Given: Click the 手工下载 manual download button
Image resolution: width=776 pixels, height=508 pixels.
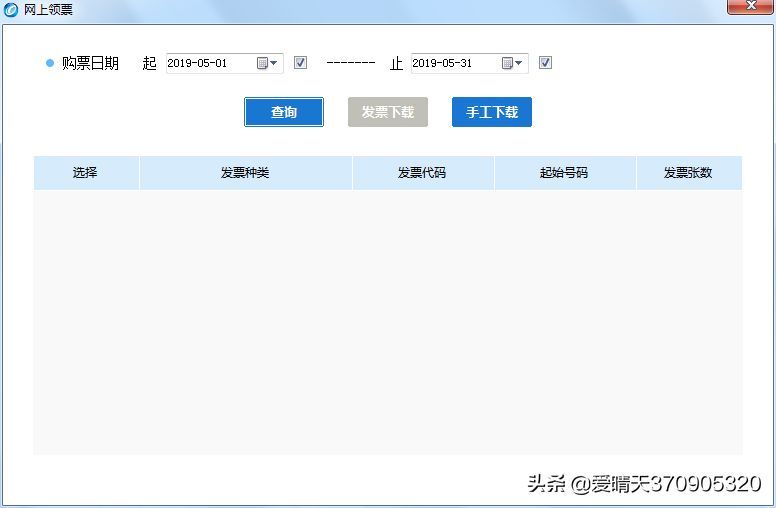Looking at the screenshot, I should tap(491, 112).
